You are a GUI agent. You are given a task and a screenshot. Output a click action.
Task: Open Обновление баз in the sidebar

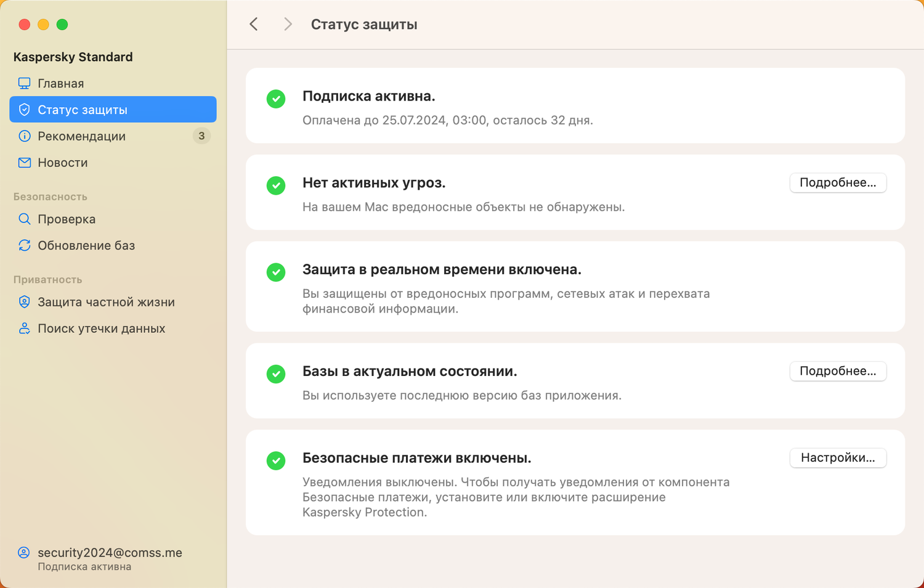pyautogui.click(x=113, y=245)
